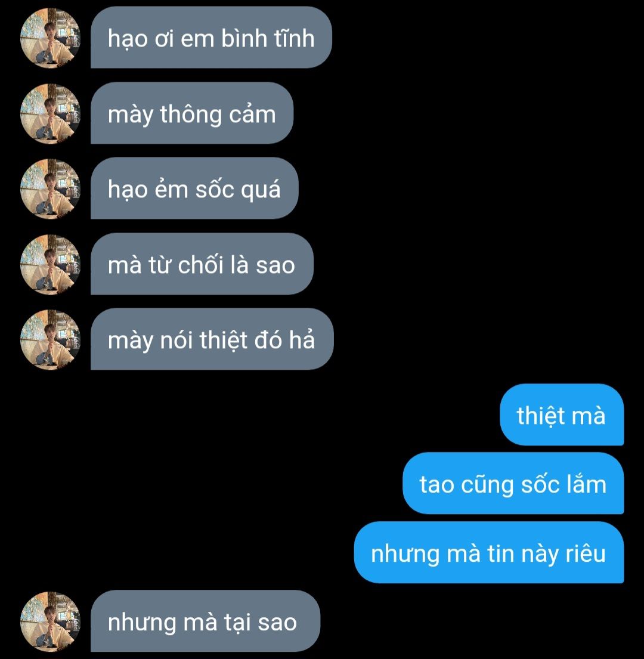Tap avatar beside 'mà từ chối là sao'
Image resolution: width=644 pixels, height=659 pixels.
[x=51, y=264]
